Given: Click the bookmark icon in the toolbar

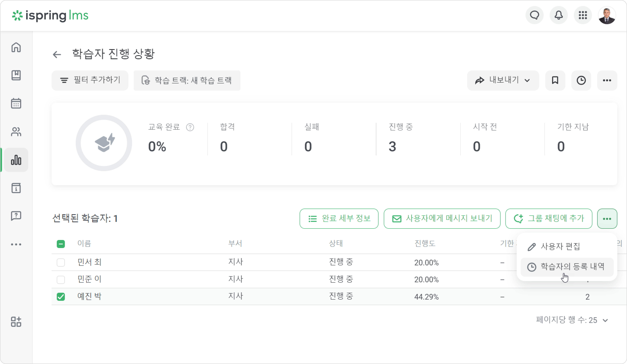Looking at the screenshot, I should 555,80.
